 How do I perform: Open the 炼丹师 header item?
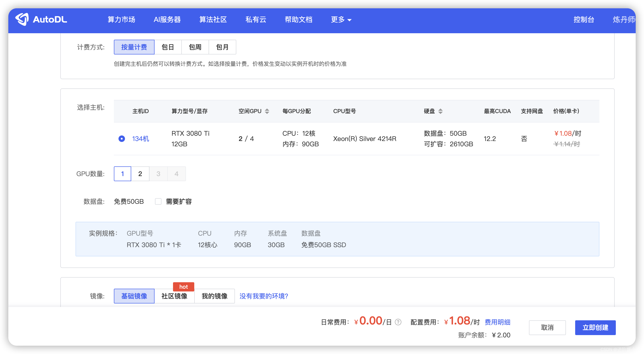point(624,19)
